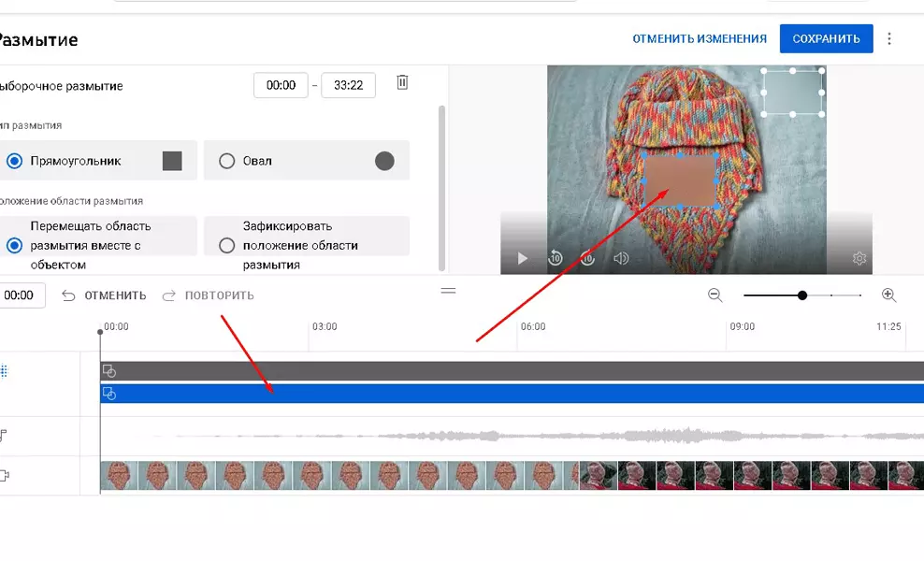
Task: Click the timeline zoom slider handle
Action: pos(802,295)
